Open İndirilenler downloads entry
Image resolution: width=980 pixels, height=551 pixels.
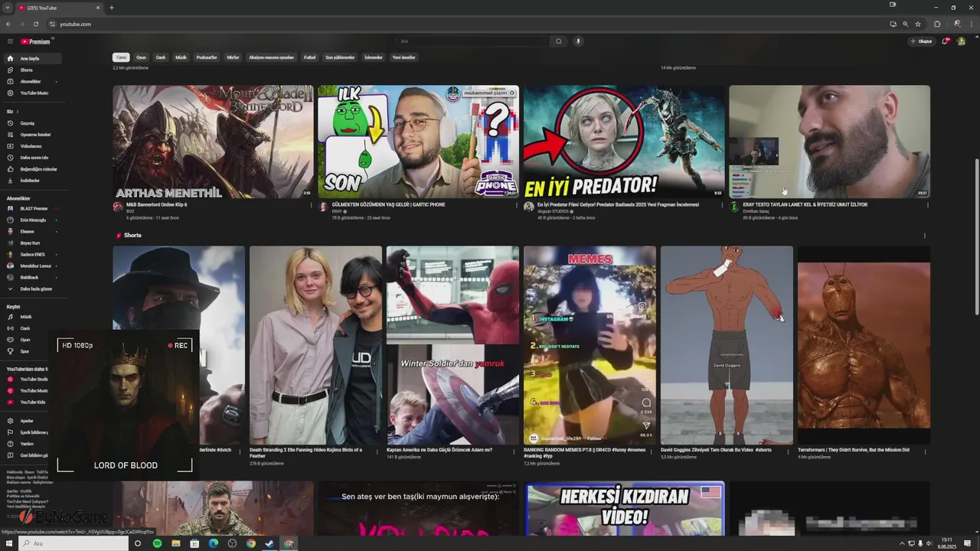(x=31, y=181)
